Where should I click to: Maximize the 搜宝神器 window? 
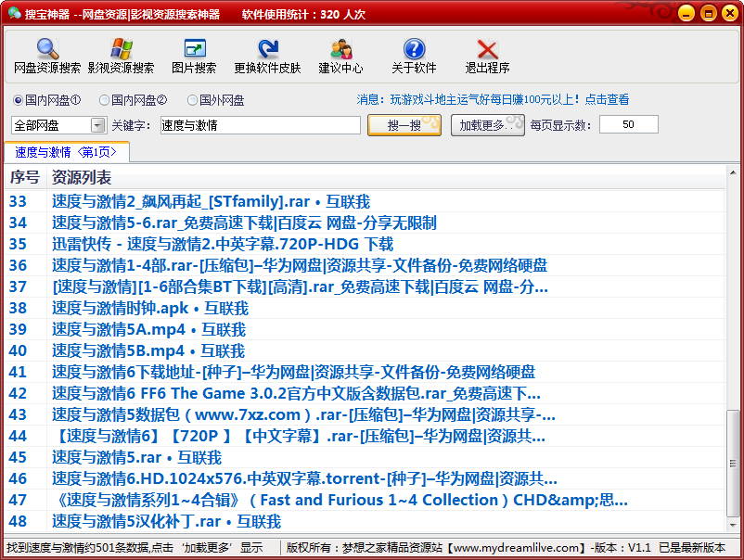click(709, 13)
